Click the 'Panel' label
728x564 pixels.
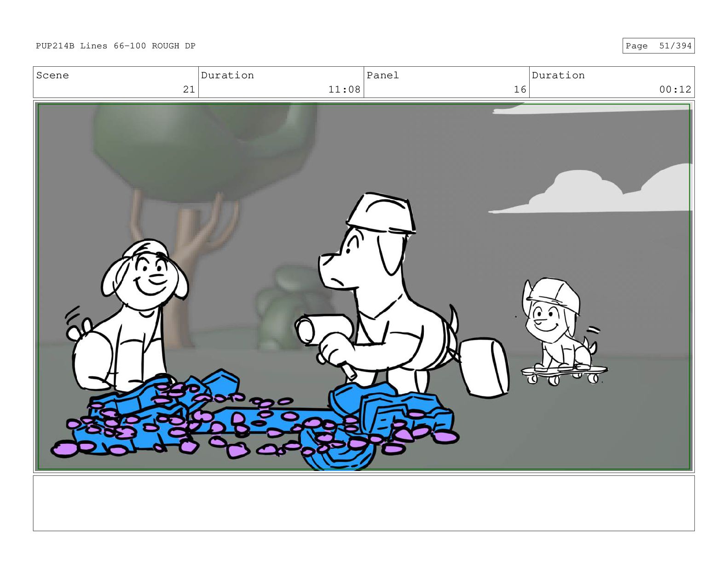[x=382, y=76]
